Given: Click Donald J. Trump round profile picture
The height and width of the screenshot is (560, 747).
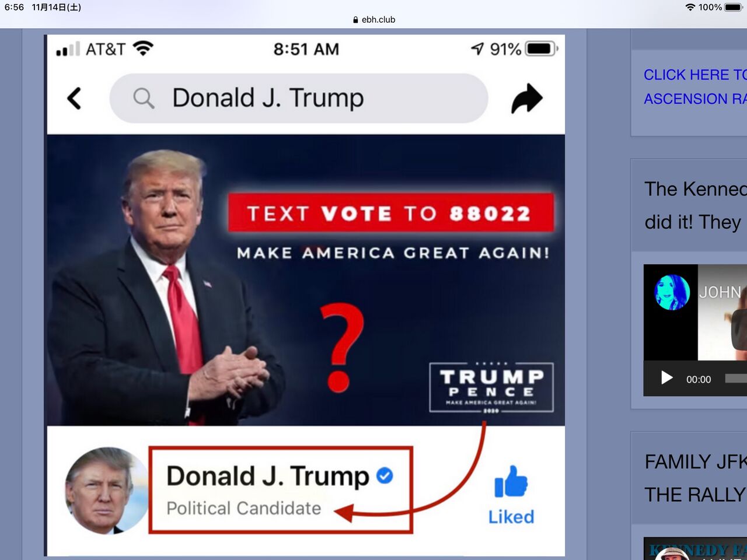Looking at the screenshot, I should tap(107, 491).
